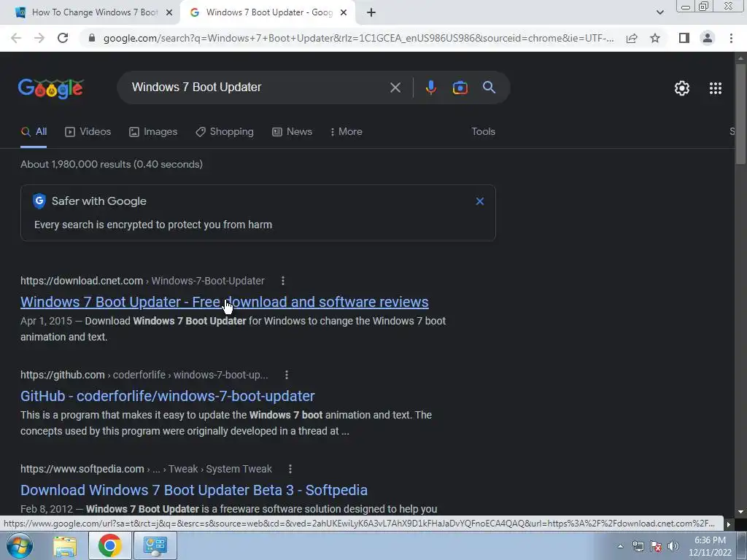Viewport: 747px width, 560px height.
Task: Click the page vertical scrollbar thumb
Action: tap(740, 114)
